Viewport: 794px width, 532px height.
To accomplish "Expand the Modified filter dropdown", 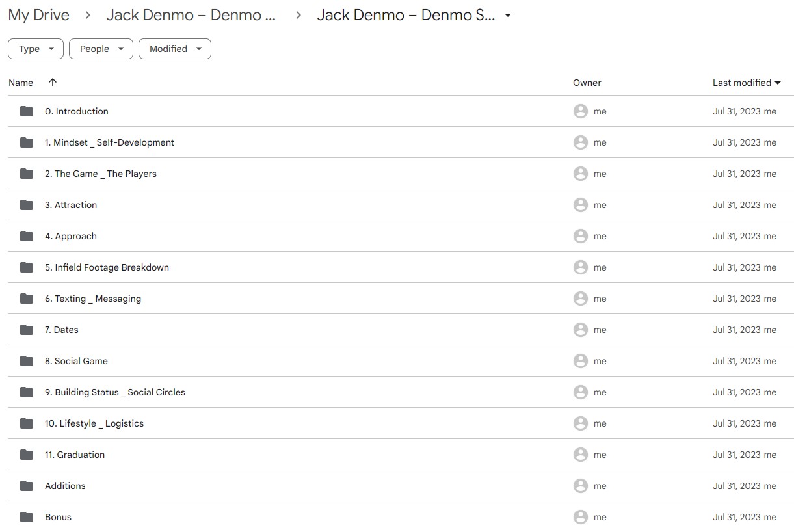I will [175, 49].
